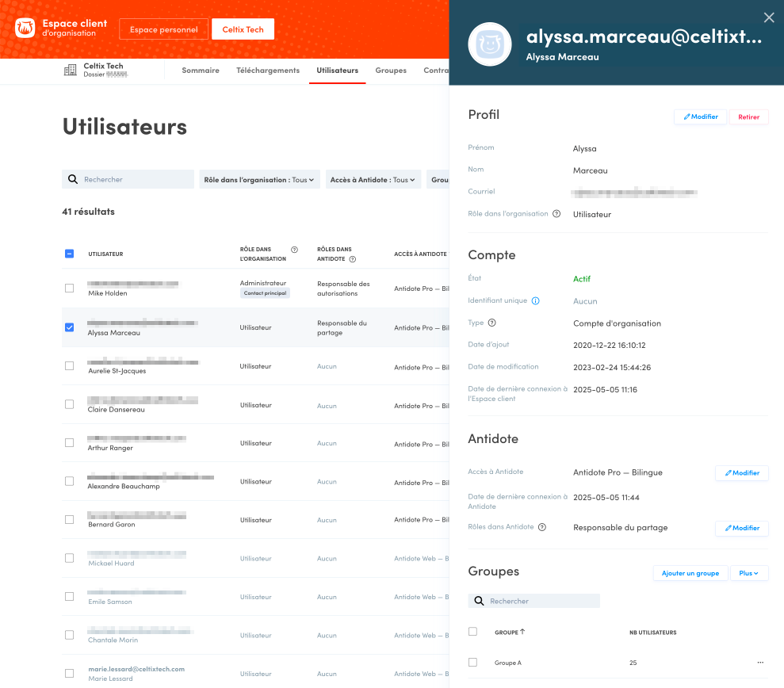Select the Groupe A checkbox
784x688 pixels.
click(473, 663)
